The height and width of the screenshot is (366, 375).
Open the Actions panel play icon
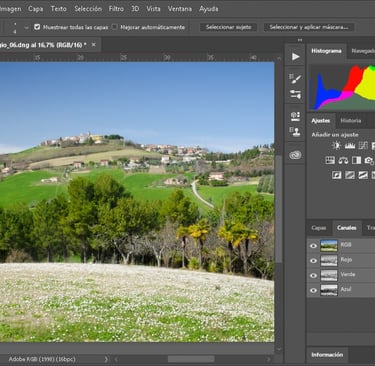[295, 57]
